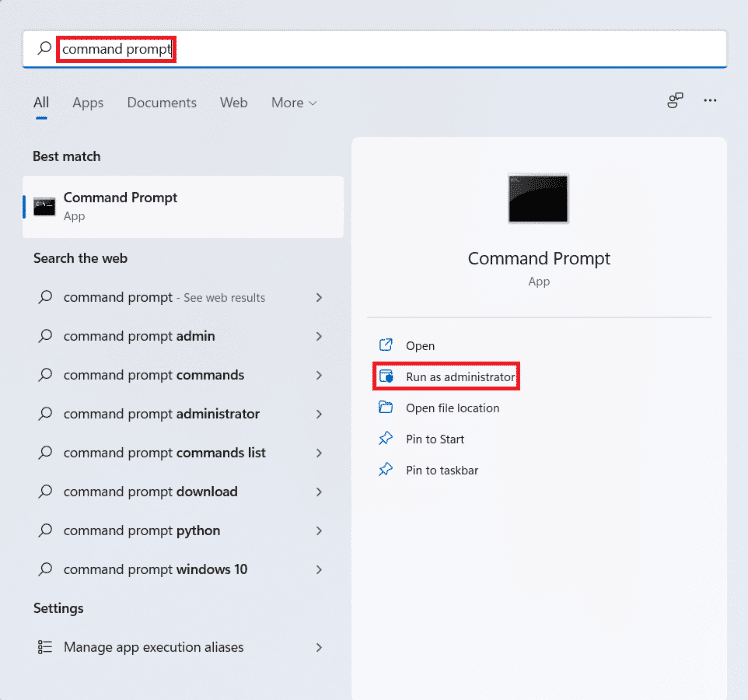The image size is (748, 700).
Task: Click the Run as administrator shield icon
Action: coord(386,377)
